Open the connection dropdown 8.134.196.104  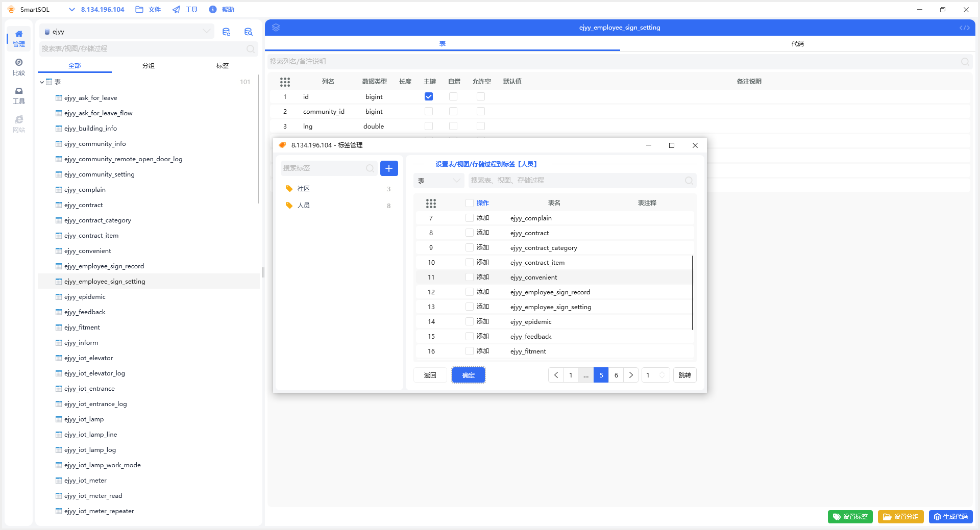click(97, 9)
